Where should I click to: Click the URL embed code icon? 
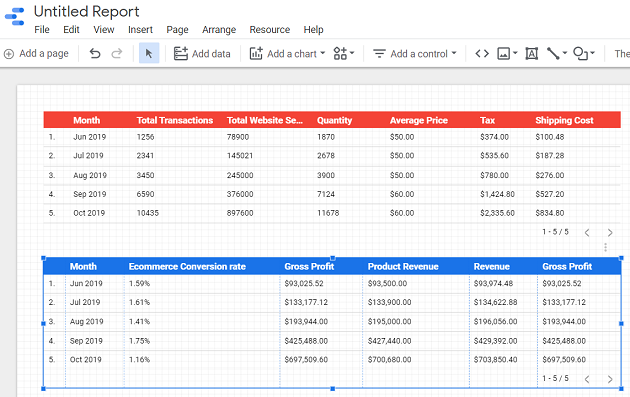(482, 53)
